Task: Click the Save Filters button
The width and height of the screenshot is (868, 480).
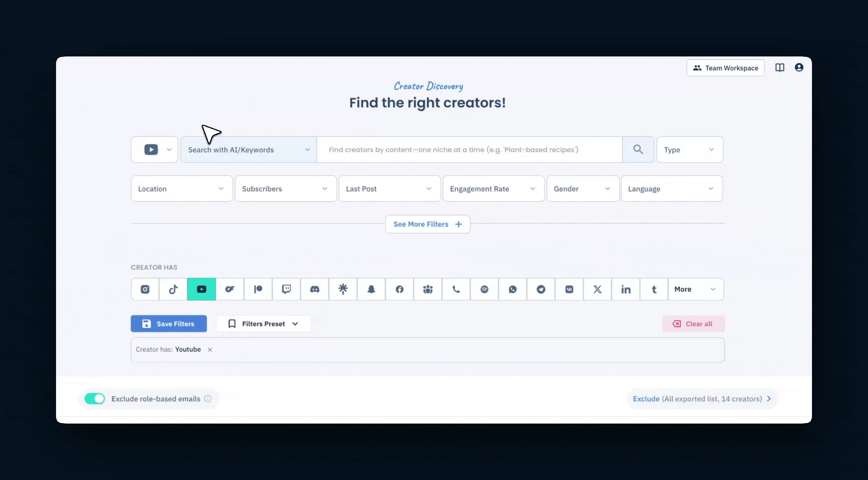Action: pyautogui.click(x=169, y=324)
